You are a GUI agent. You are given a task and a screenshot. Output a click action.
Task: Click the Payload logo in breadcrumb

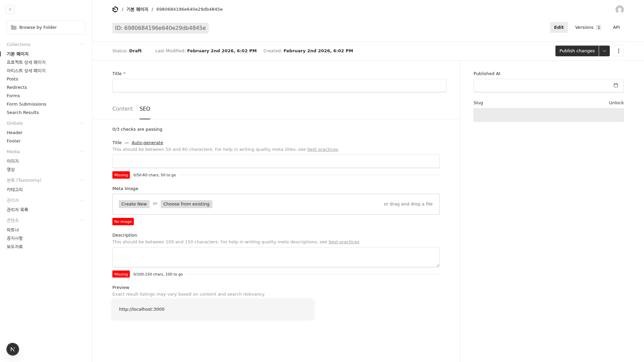(115, 9)
